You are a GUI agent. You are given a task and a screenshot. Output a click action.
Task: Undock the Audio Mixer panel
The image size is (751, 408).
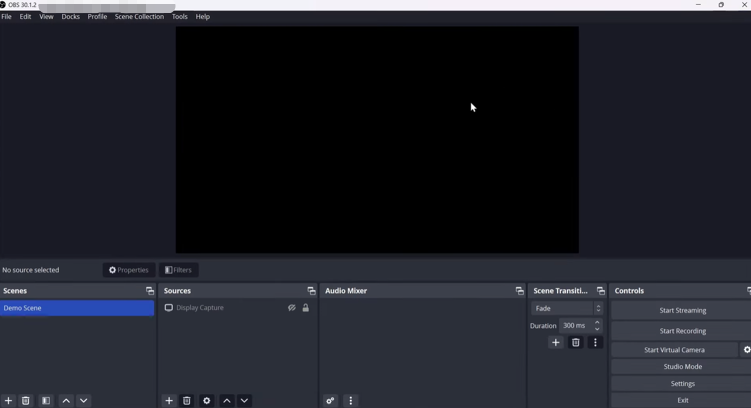point(520,291)
